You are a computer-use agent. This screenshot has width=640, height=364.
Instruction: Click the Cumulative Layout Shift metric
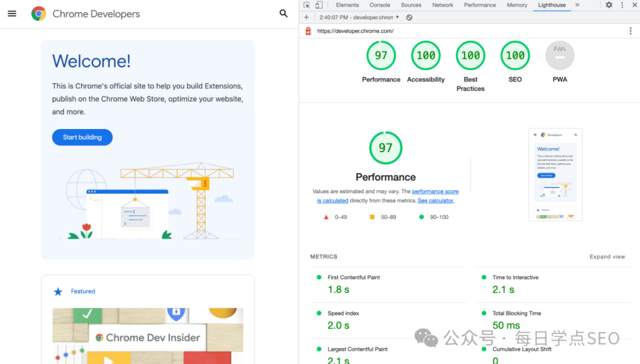[521, 349]
